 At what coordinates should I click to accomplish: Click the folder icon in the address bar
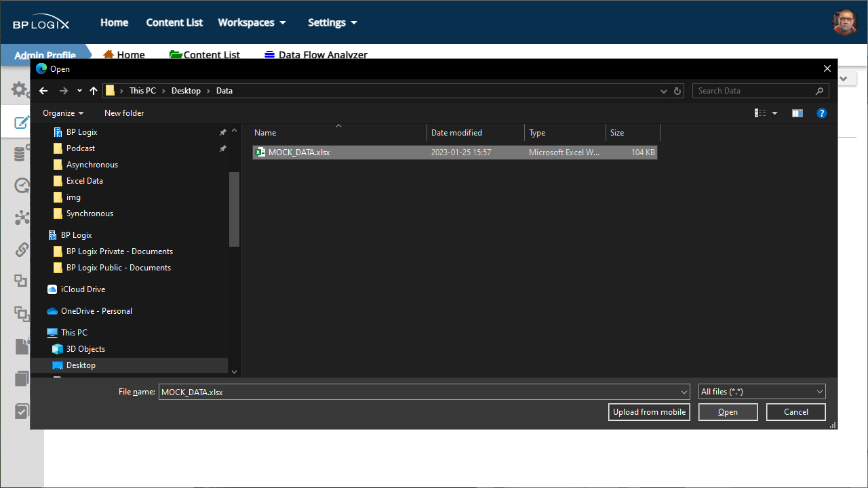pyautogui.click(x=110, y=91)
